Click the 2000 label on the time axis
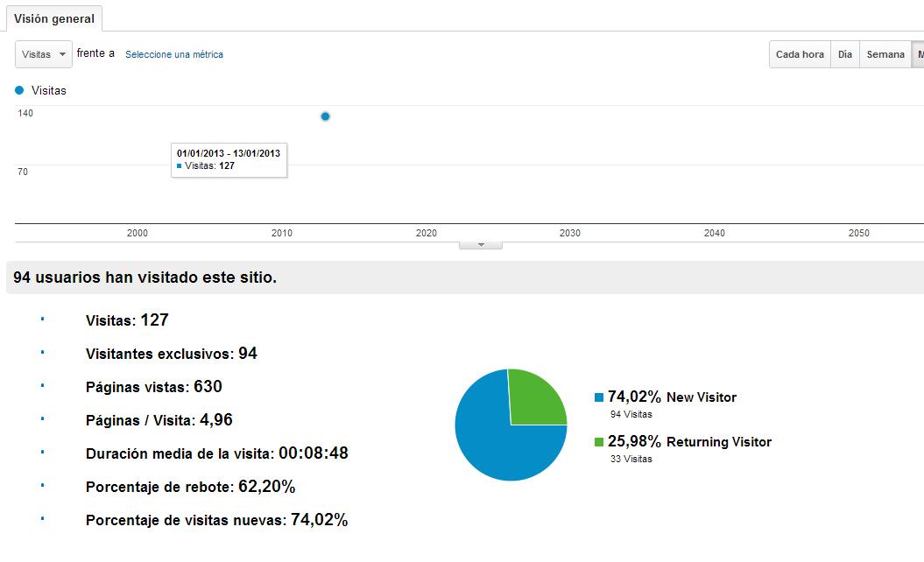924x562 pixels. click(x=138, y=233)
